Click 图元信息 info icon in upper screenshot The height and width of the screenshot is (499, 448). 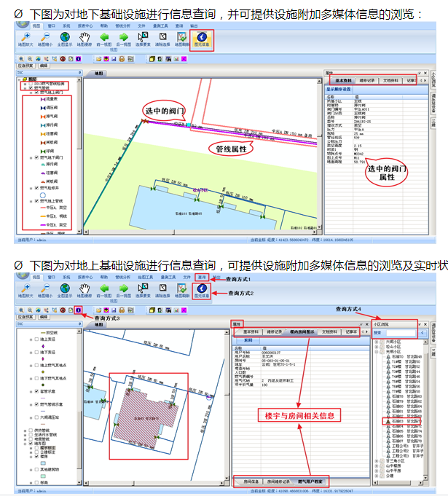pos(201,36)
